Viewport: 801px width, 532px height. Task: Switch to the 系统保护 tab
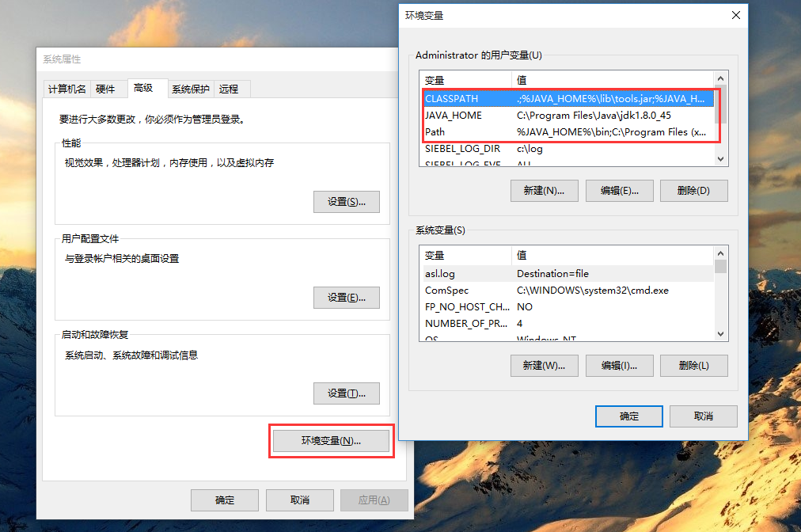[x=191, y=89]
